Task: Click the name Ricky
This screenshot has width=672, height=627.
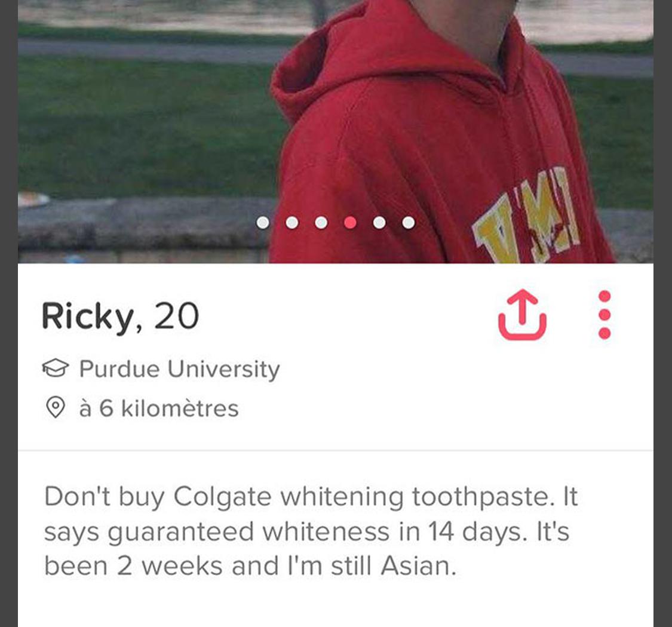Action: point(88,317)
